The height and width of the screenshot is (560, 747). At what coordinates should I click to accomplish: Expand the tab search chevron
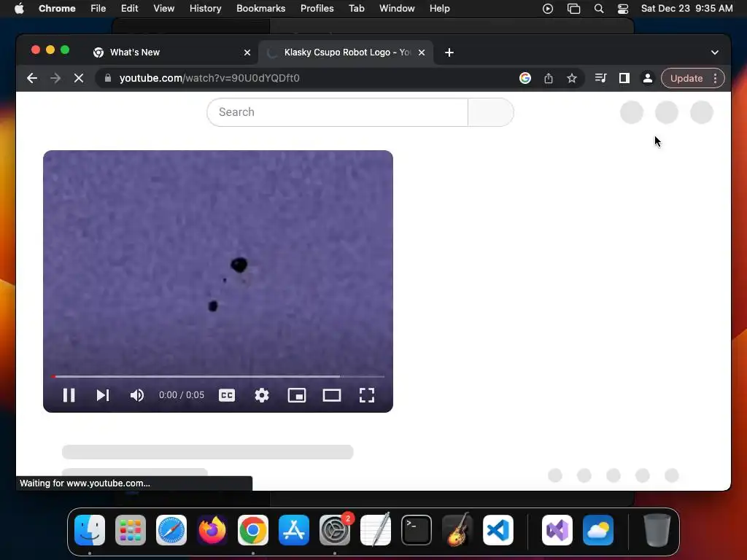click(x=715, y=52)
